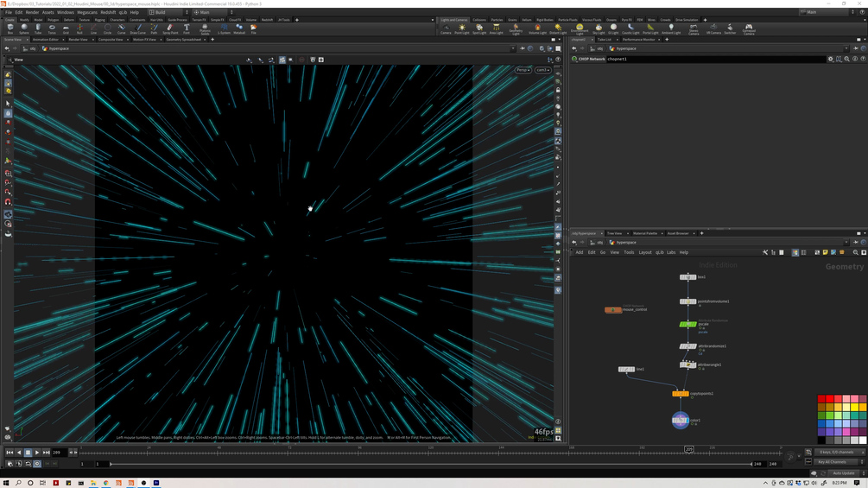
Task: Click the Sphere shelf tool
Action: pos(24,29)
